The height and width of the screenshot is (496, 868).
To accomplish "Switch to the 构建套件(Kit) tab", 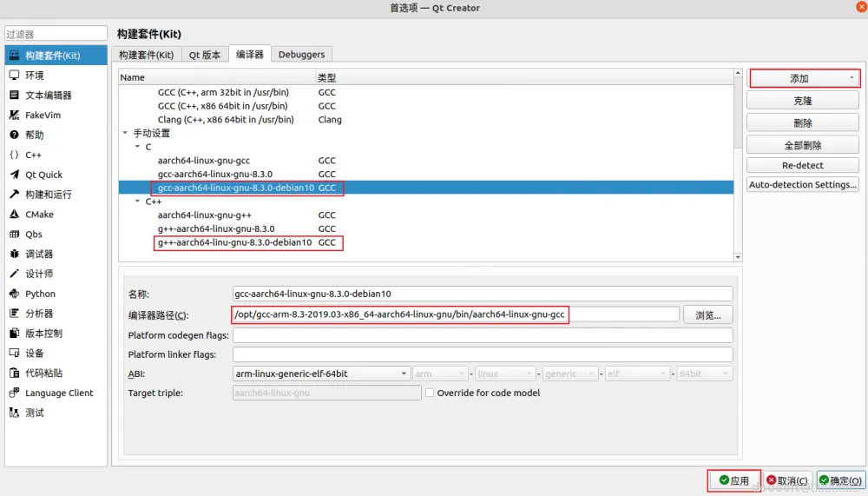I will coord(146,55).
